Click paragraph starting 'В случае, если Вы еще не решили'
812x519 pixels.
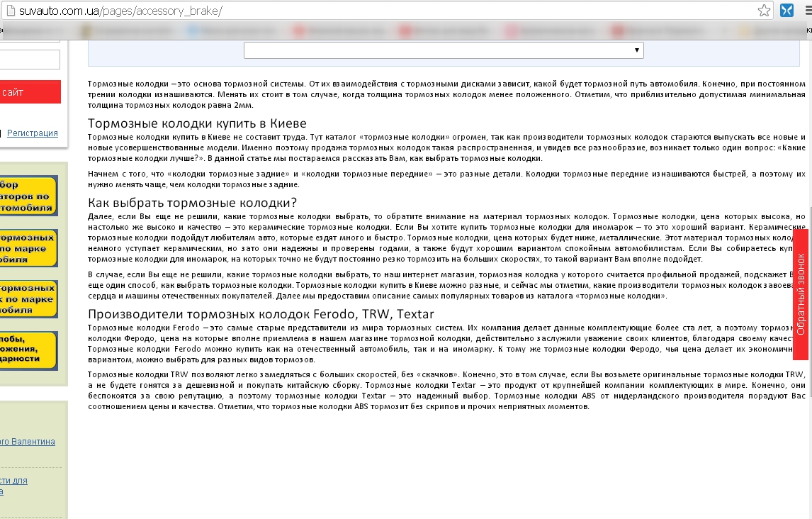coord(440,286)
